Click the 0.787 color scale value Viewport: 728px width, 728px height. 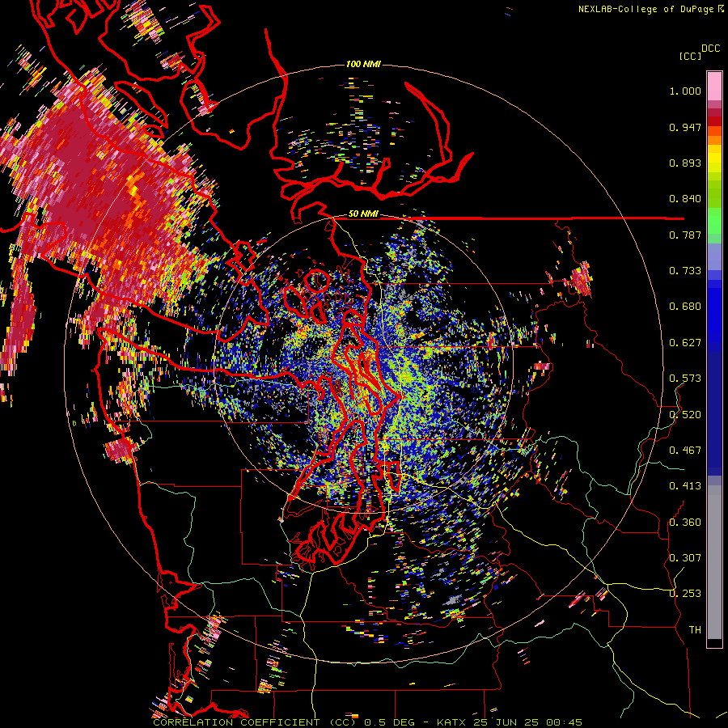685,235
